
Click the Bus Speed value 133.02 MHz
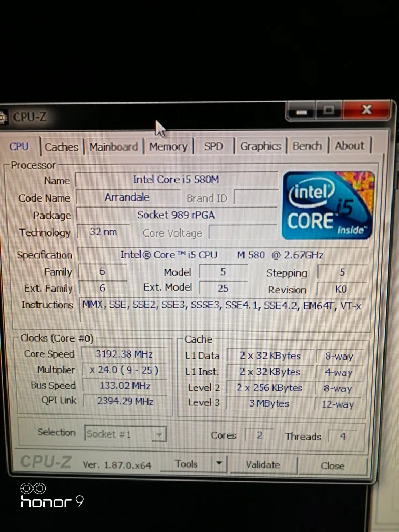[125, 386]
